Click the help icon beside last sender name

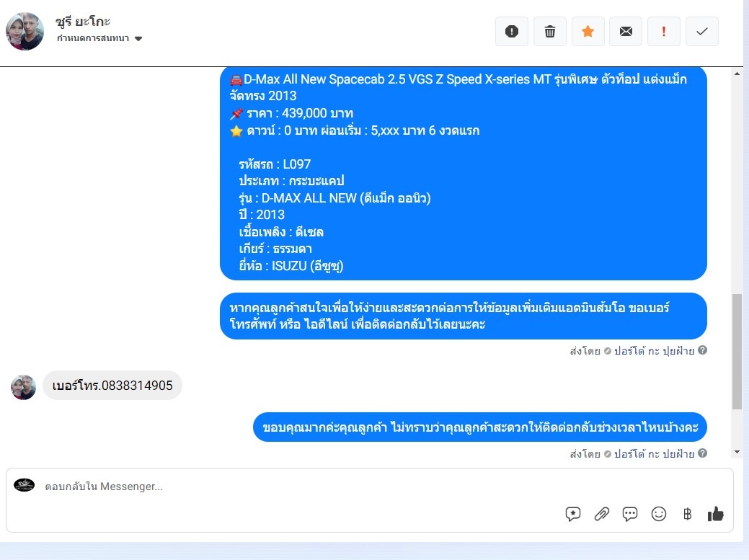coord(702,453)
